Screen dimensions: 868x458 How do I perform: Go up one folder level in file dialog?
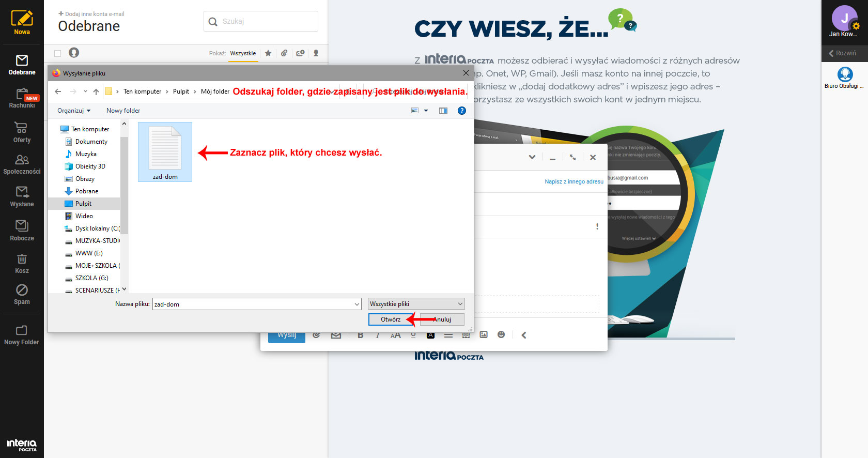pos(96,91)
